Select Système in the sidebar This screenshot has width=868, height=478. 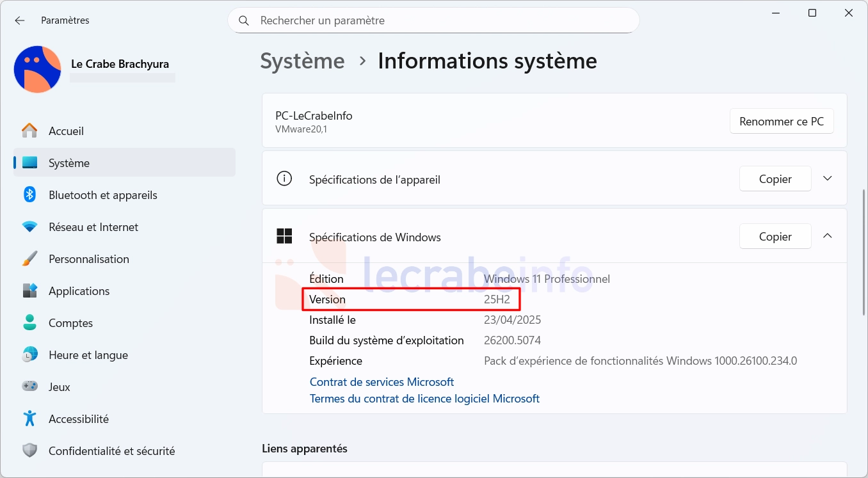(124, 163)
